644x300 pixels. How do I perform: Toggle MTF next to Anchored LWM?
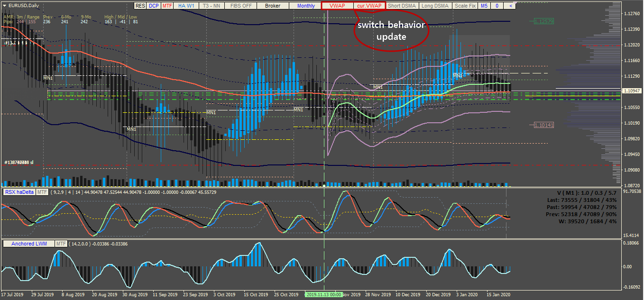pyautogui.click(x=61, y=244)
